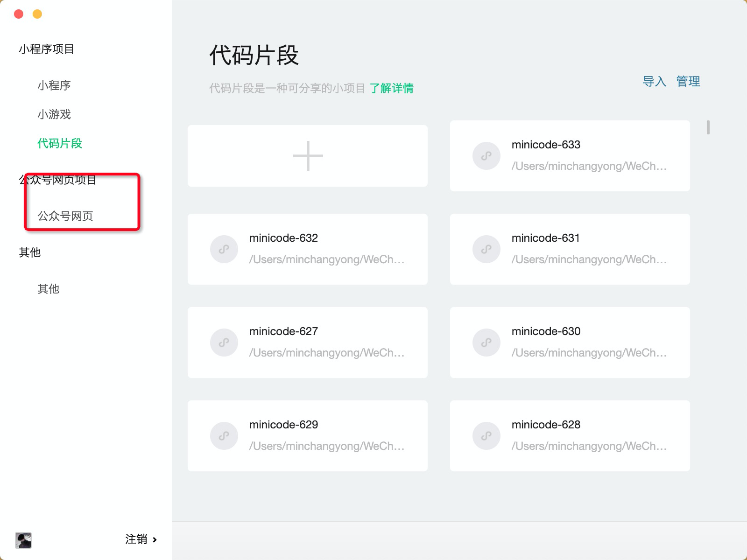Open the minicode-631 snippet title
747x560 pixels.
(546, 238)
